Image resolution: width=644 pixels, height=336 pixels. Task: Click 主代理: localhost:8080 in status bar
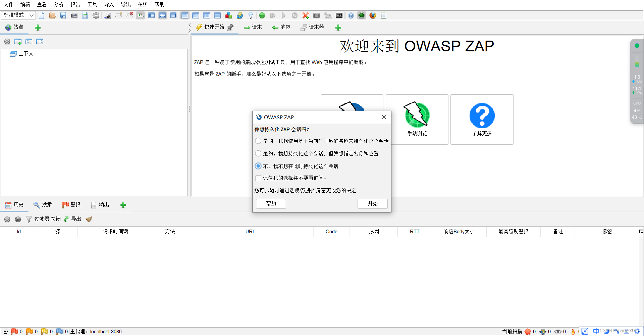[96, 332]
